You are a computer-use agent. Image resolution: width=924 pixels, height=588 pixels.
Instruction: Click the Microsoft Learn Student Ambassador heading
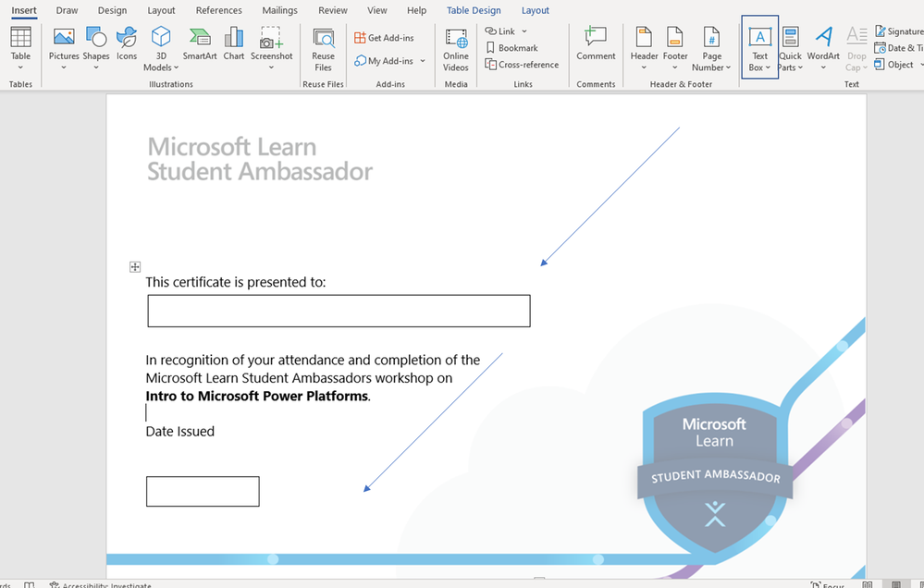pos(259,159)
